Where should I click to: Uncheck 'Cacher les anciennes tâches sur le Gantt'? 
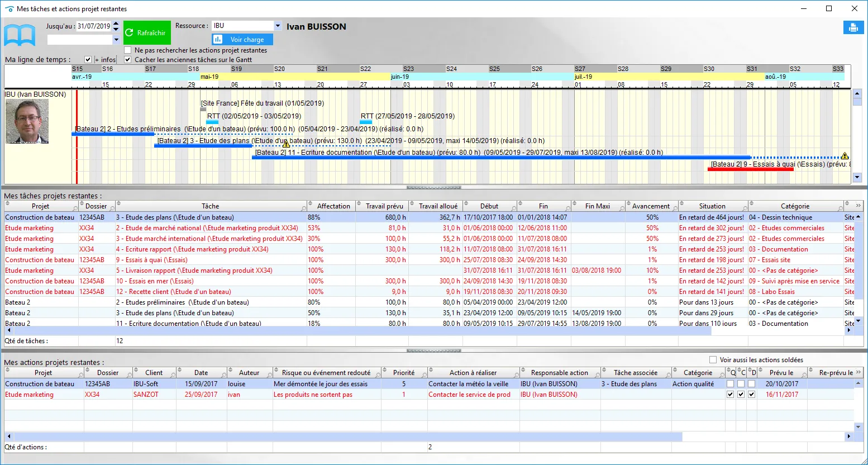128,59
